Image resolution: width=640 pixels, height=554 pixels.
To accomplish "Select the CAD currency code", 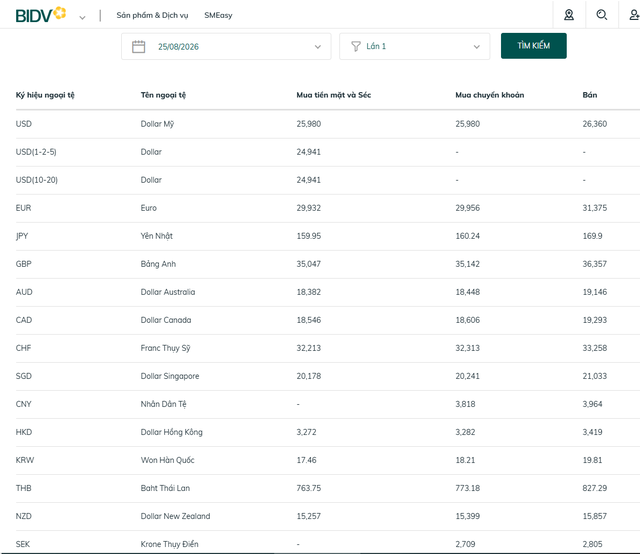I will (24, 320).
